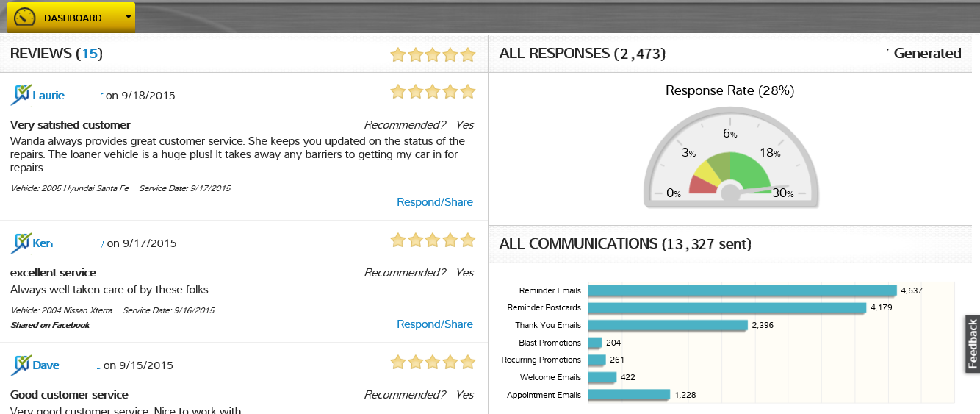Open Ken's reviewer profile link

click(x=43, y=243)
